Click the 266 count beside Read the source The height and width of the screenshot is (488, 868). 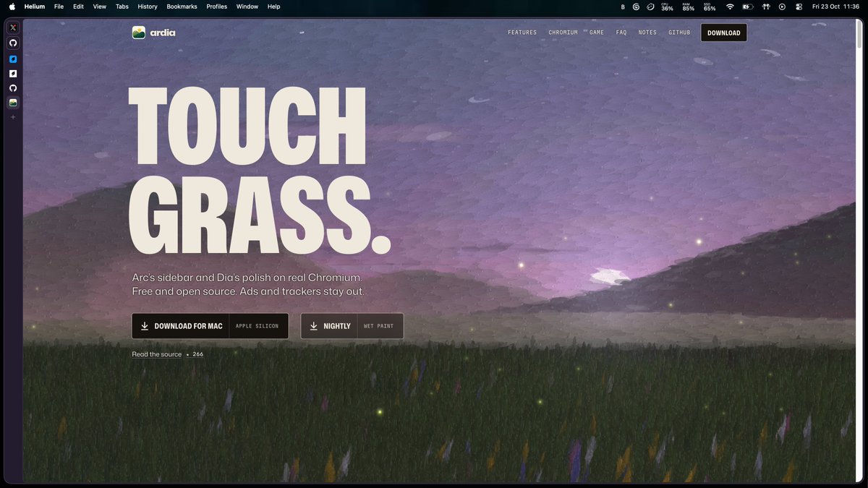point(197,354)
